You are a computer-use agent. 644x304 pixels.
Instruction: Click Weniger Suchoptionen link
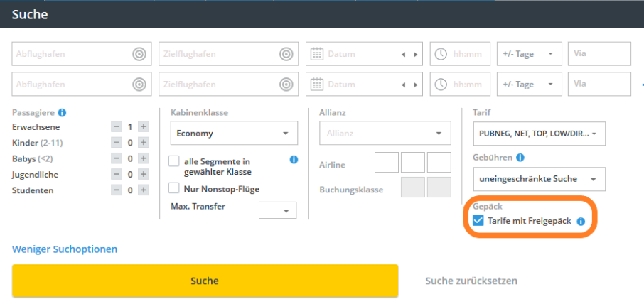[x=65, y=249]
